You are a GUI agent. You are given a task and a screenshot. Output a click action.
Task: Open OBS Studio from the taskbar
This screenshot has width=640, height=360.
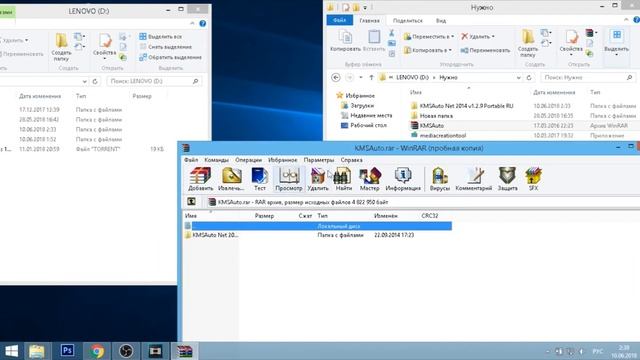pyautogui.click(x=126, y=351)
